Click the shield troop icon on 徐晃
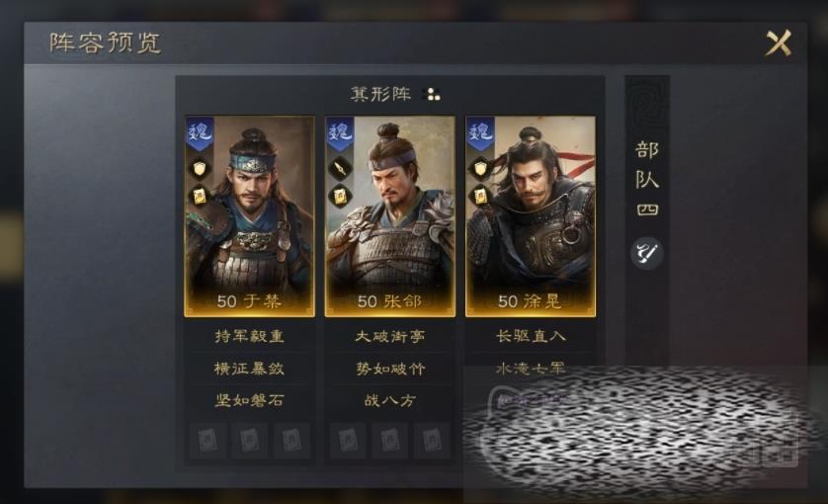828x504 pixels. [x=480, y=169]
